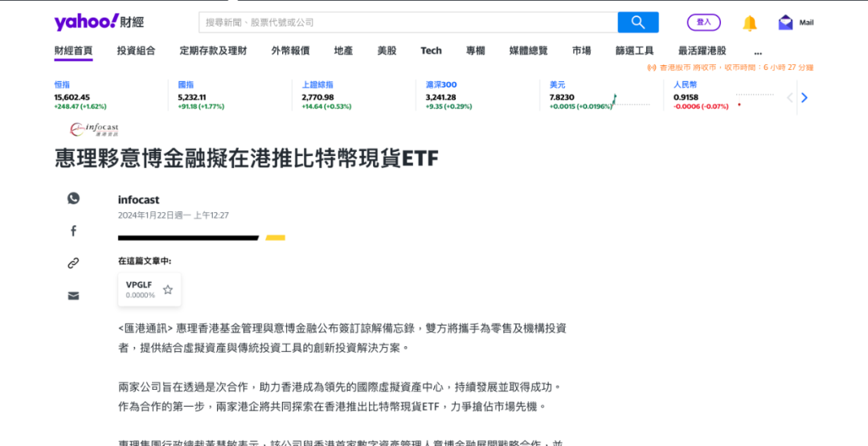Open the 美股 menu item
Viewport: 868px width, 446px height.
pos(387,51)
